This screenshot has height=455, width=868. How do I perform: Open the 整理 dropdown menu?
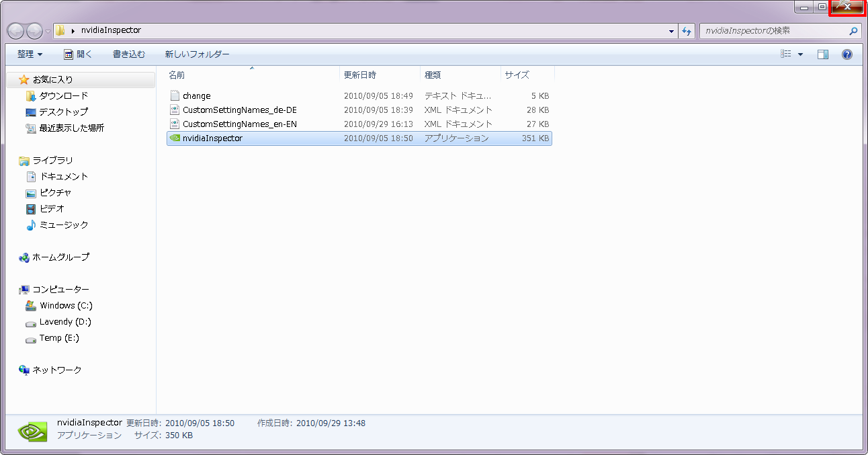click(x=30, y=54)
